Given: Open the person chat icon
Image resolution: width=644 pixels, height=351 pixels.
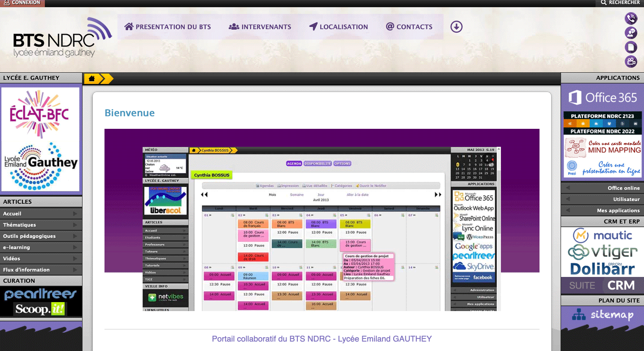Looking at the screenshot, I should pyautogui.click(x=631, y=33).
